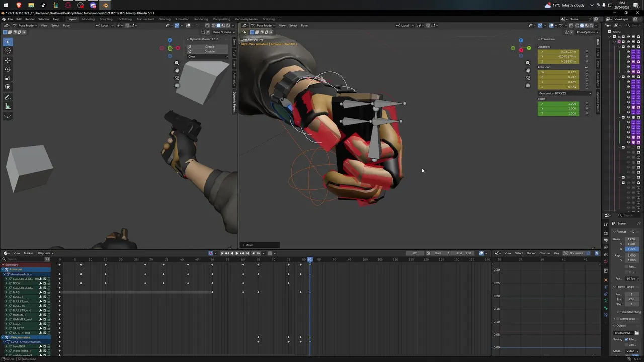
Task: Toggle Normalize in graph editor header
Action: click(x=574, y=253)
